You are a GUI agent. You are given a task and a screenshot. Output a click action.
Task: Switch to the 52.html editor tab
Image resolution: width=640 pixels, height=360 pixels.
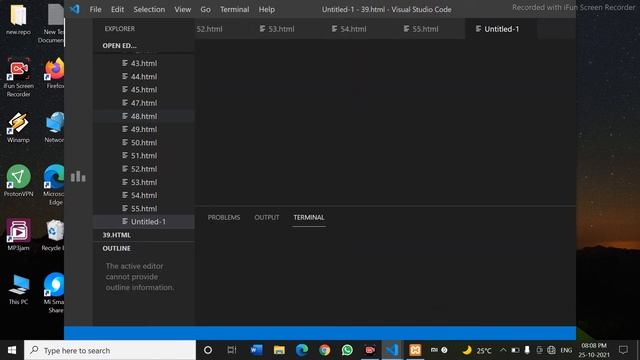tap(209, 29)
